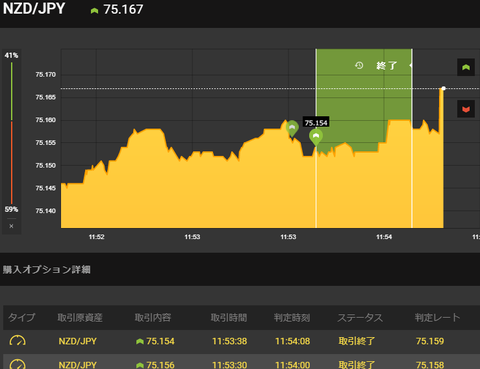Click the 59% sentiment value
The height and width of the screenshot is (369, 480).
(x=11, y=209)
